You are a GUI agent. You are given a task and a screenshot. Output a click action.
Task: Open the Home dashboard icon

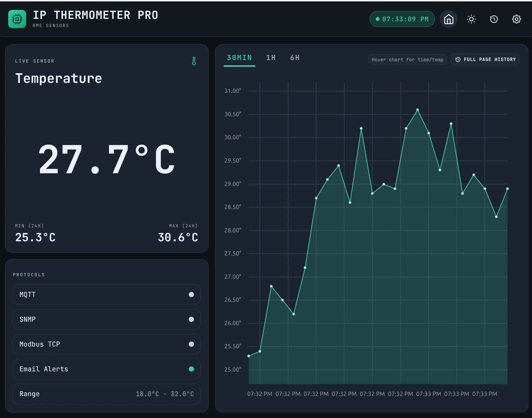pyautogui.click(x=449, y=19)
